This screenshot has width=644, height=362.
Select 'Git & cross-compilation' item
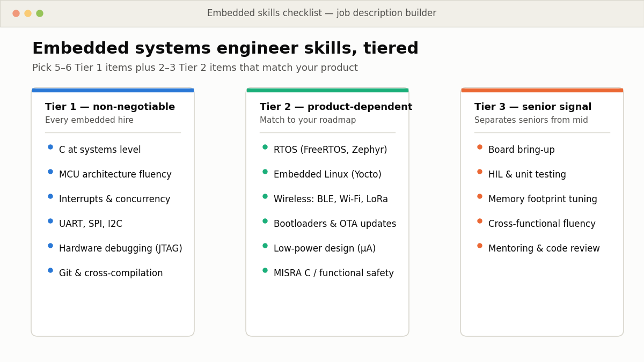coord(111,274)
